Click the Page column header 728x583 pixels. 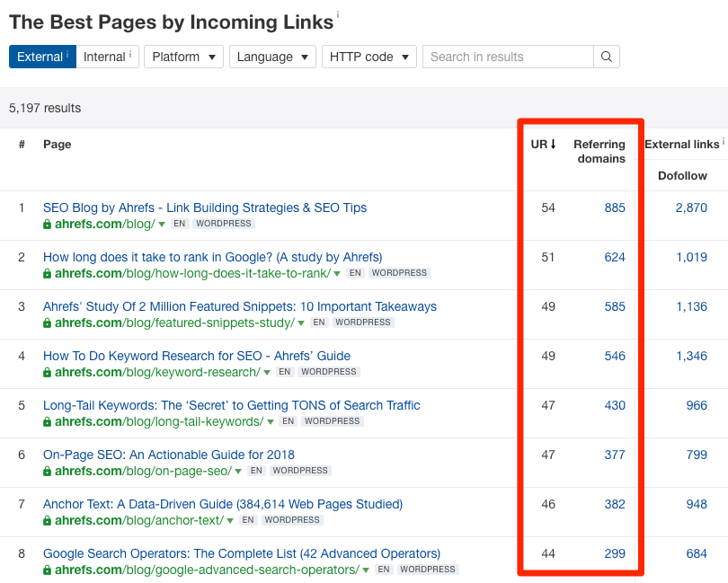58,145
